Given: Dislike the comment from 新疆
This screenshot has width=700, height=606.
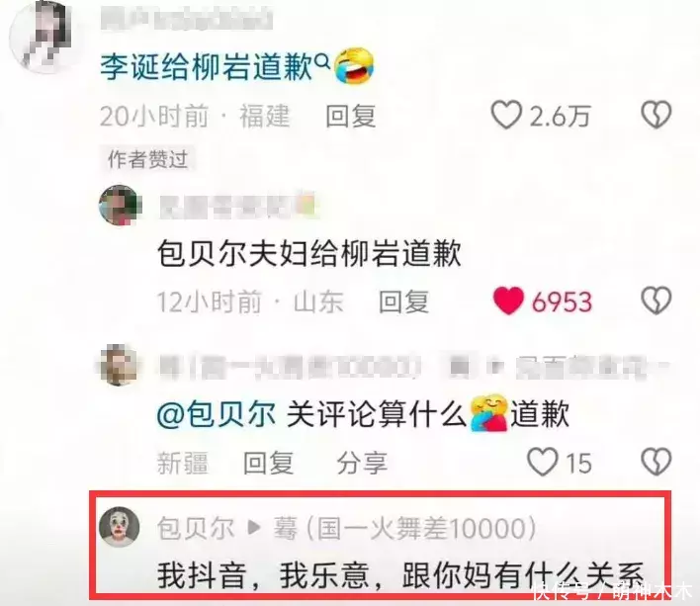Looking at the screenshot, I should pyautogui.click(x=656, y=462).
